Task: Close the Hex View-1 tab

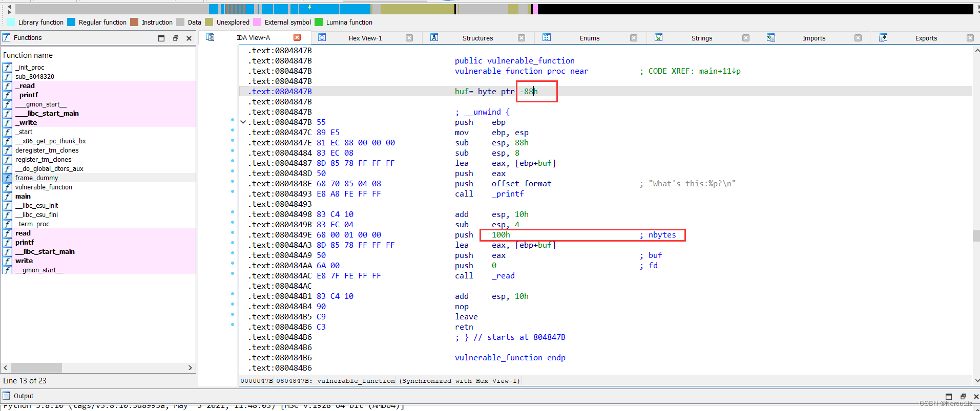Action: coord(409,38)
